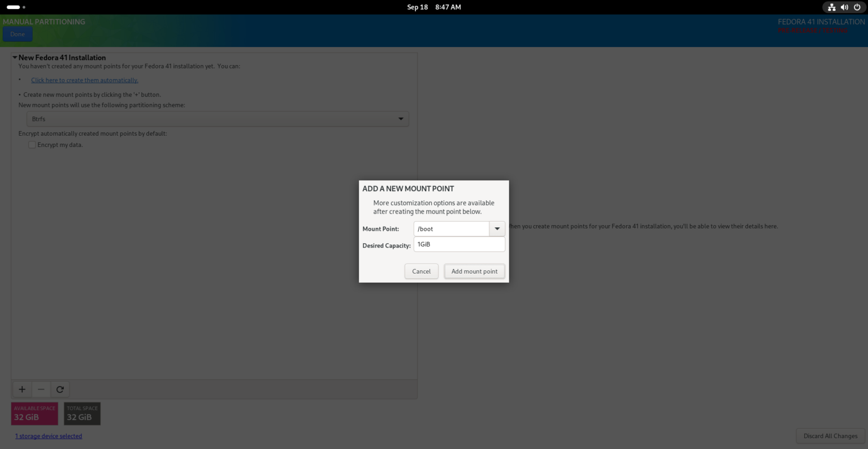The width and height of the screenshot is (868, 449).
Task: Click the Available Space 32 GiB indicator
Action: tap(34, 413)
